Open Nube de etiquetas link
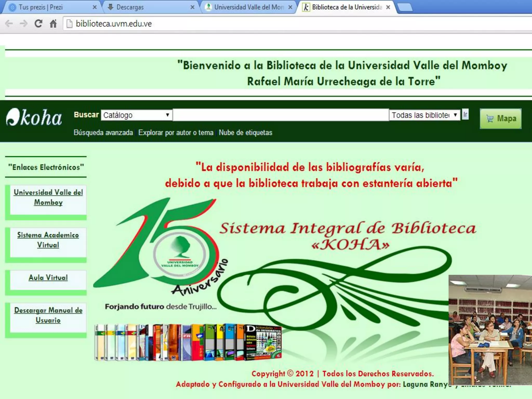 245,133
